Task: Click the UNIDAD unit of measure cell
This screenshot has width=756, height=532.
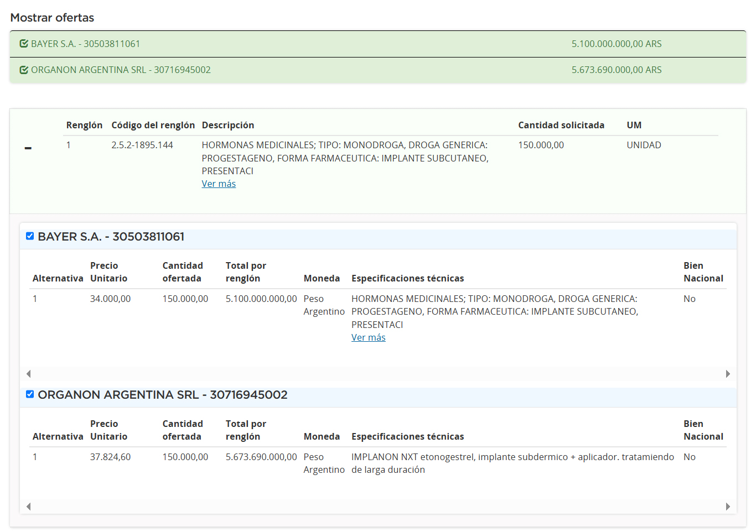Action: (x=644, y=145)
